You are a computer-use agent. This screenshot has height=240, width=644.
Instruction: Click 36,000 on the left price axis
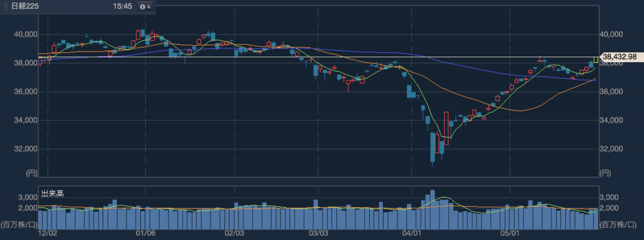click(25, 92)
